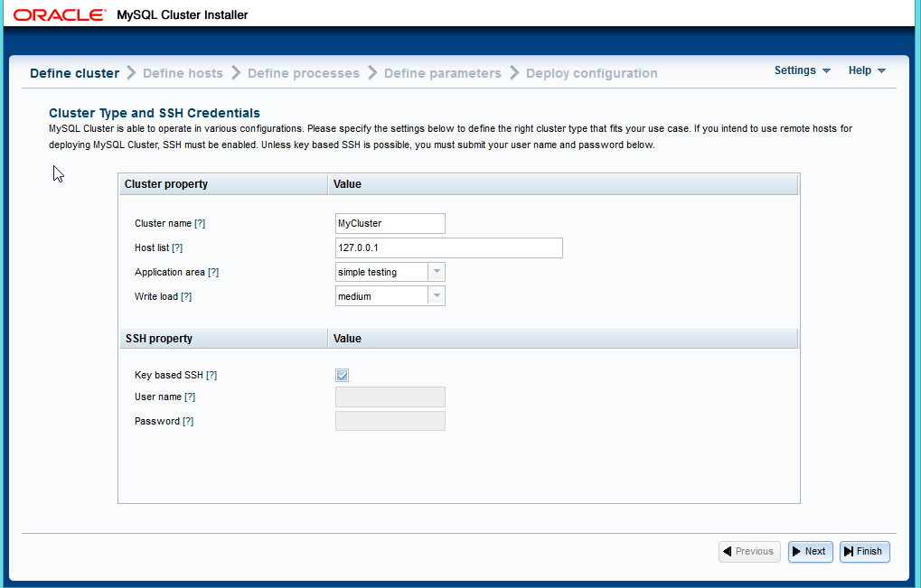Click the Previous button
This screenshot has height=588, width=921.
click(x=749, y=552)
